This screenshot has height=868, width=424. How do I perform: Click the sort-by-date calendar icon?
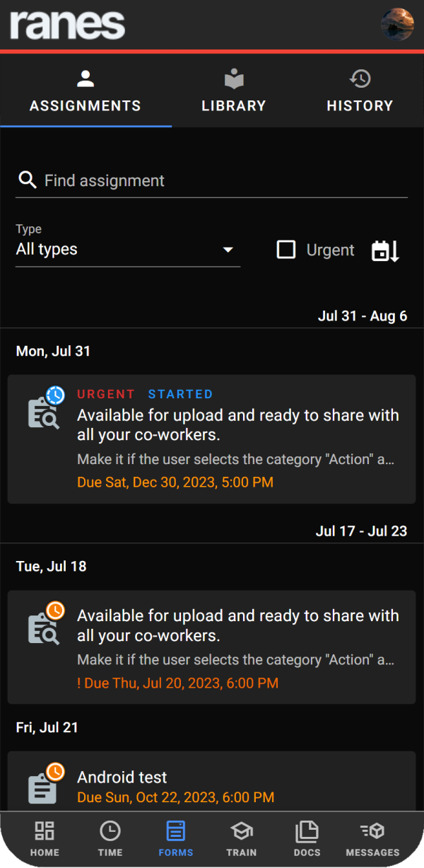pos(385,250)
